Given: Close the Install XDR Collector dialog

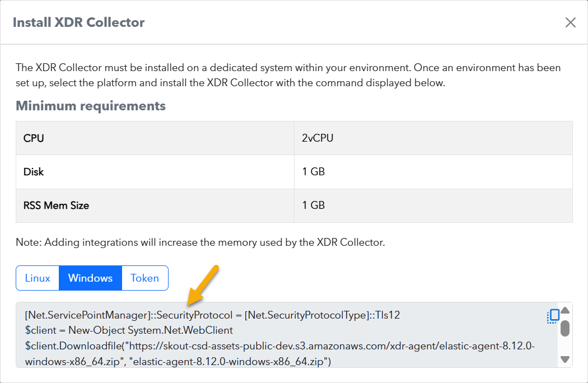Looking at the screenshot, I should point(570,22).
